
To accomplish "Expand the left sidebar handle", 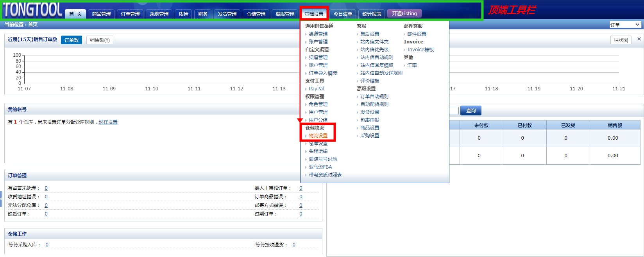I will coord(1,199).
